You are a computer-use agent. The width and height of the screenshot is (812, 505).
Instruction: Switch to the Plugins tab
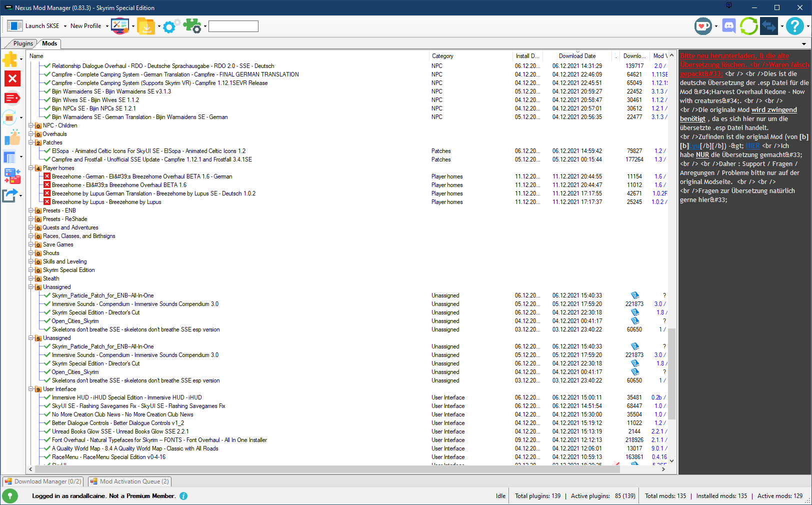(x=23, y=43)
